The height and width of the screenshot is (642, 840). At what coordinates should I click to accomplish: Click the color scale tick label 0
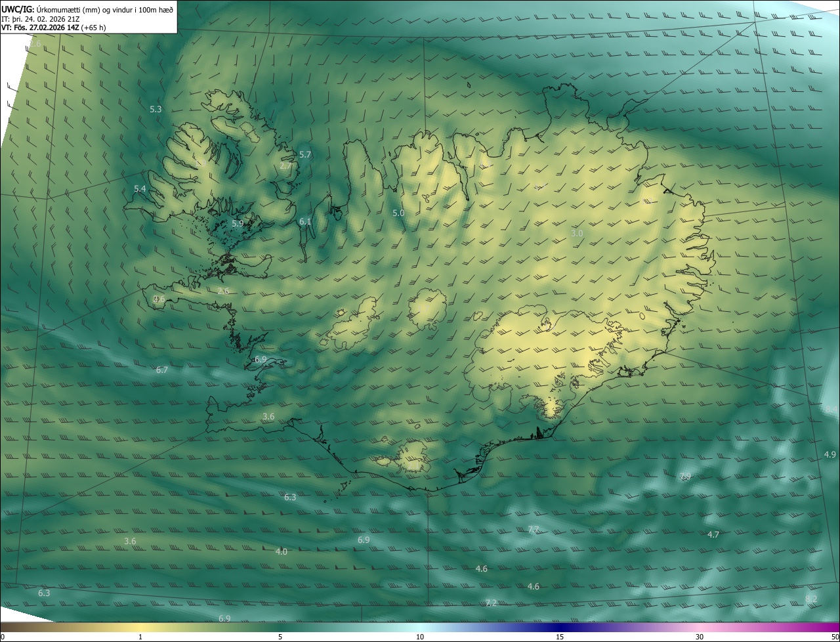pos(2,637)
